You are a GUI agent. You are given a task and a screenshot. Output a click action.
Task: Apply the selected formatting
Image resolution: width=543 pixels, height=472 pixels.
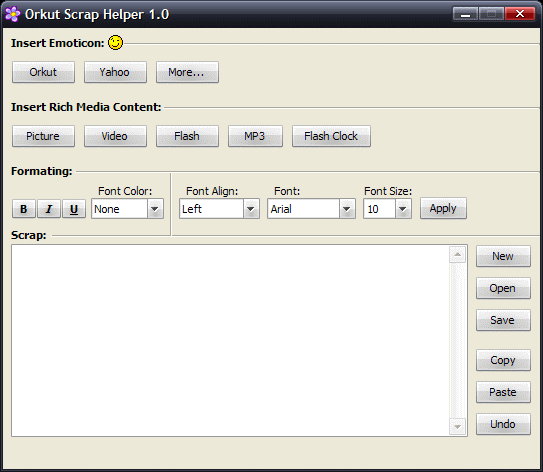click(443, 208)
